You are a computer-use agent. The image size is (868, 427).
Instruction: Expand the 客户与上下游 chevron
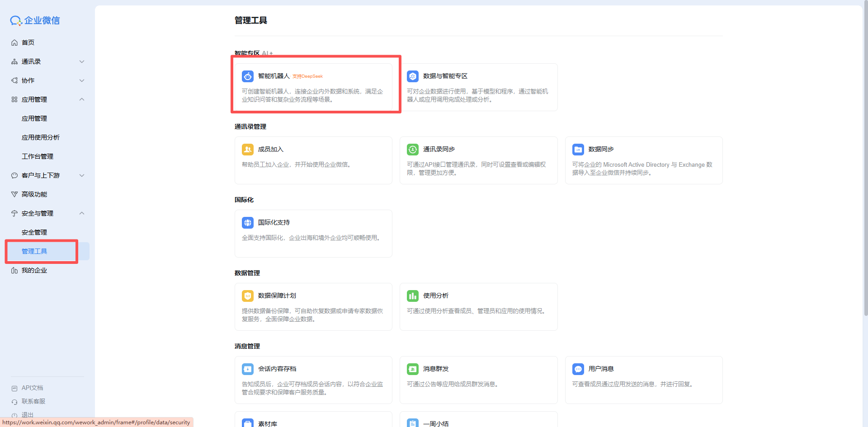[x=82, y=175]
